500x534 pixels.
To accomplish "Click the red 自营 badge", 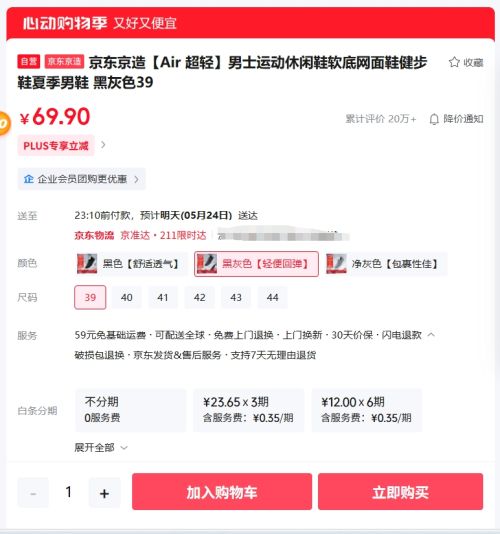I will click(x=29, y=62).
